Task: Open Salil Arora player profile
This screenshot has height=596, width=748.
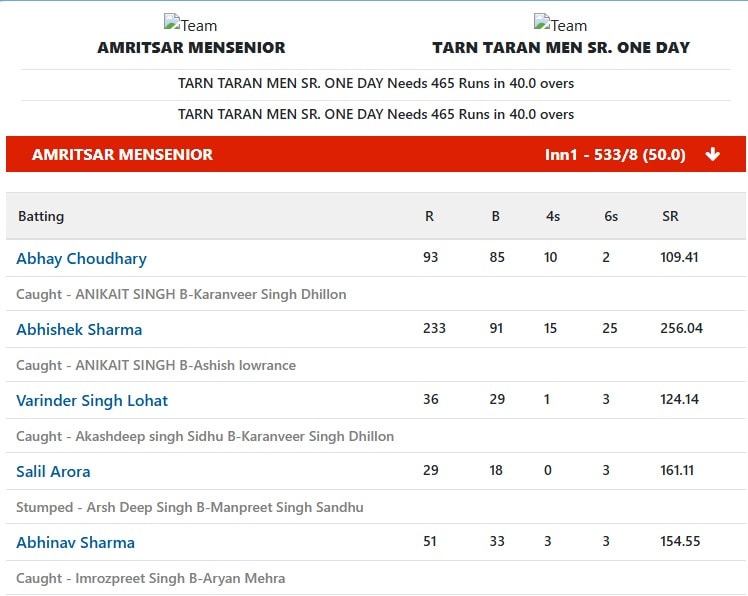Action: (x=53, y=471)
